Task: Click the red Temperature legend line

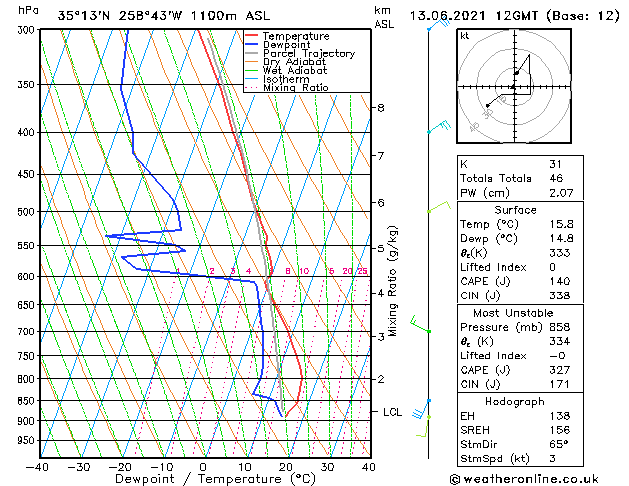Action: (252, 36)
